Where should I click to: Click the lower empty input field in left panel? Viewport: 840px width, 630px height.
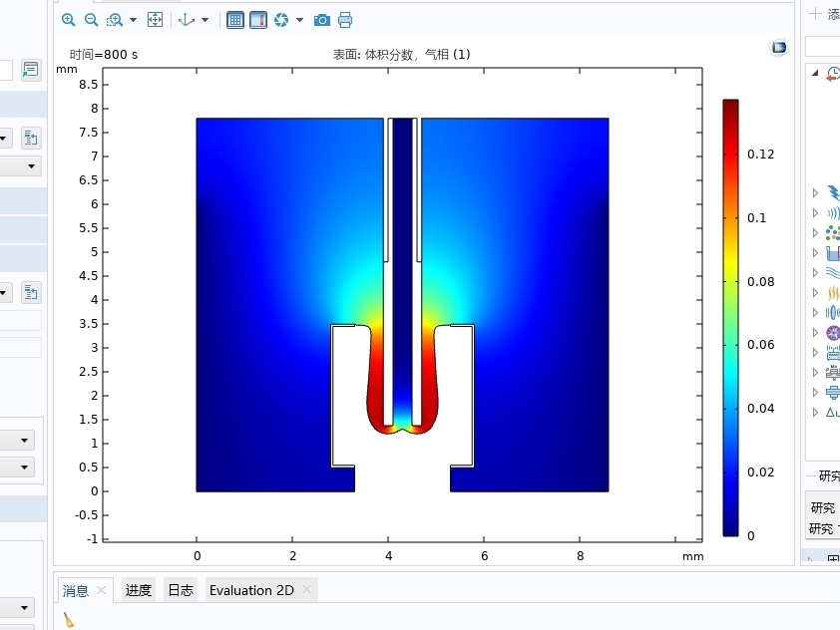(20, 347)
